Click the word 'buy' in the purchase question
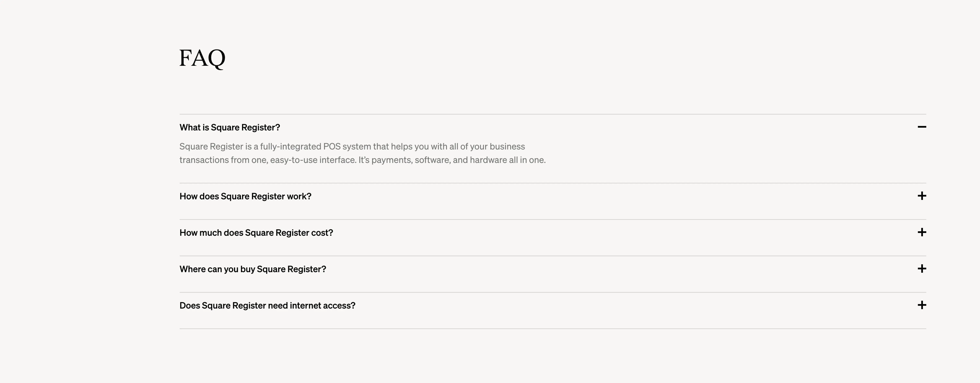This screenshot has height=383, width=980. [247, 269]
